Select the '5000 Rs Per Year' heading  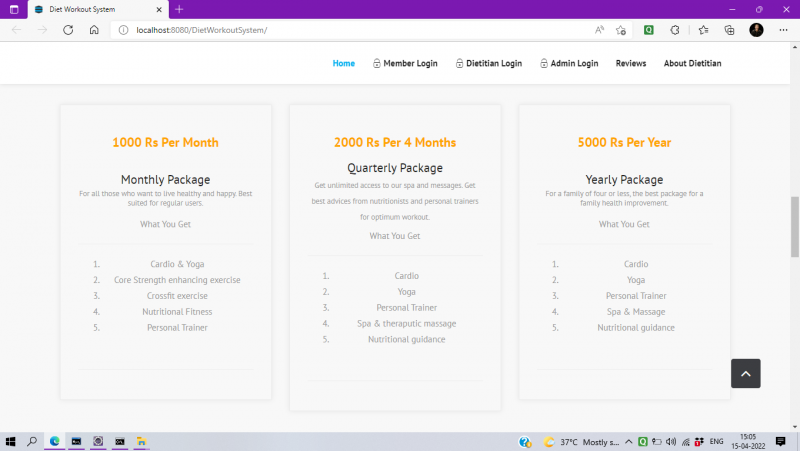(x=624, y=142)
